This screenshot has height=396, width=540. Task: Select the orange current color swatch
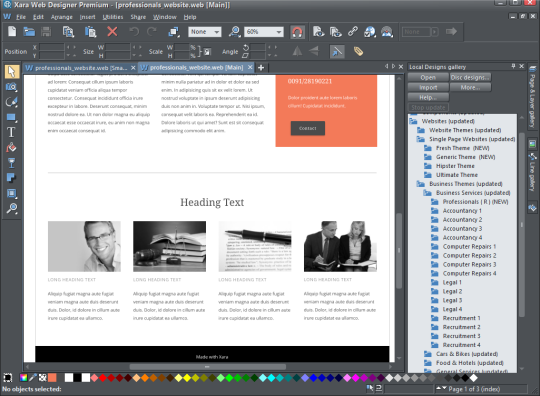[x=52, y=378]
